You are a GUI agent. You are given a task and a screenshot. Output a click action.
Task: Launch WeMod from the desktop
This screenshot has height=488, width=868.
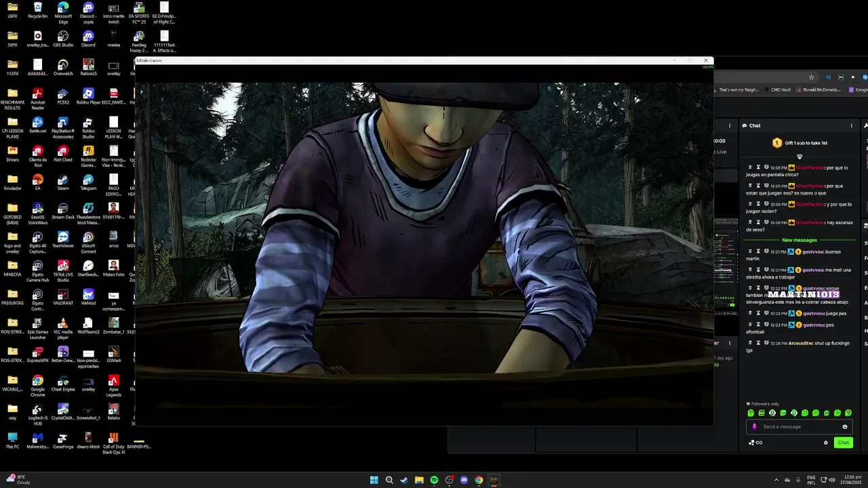coord(88,296)
